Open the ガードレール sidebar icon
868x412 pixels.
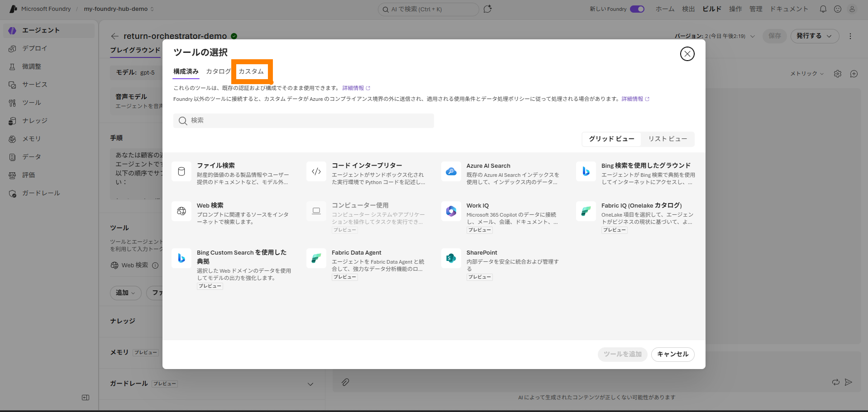tap(12, 193)
